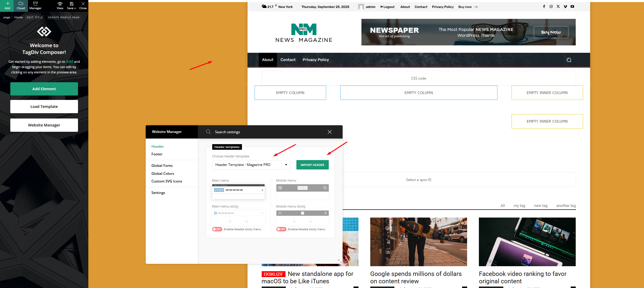Select the 'another tag' filter tab
Image resolution: width=644 pixels, height=288 pixels.
[566, 206]
